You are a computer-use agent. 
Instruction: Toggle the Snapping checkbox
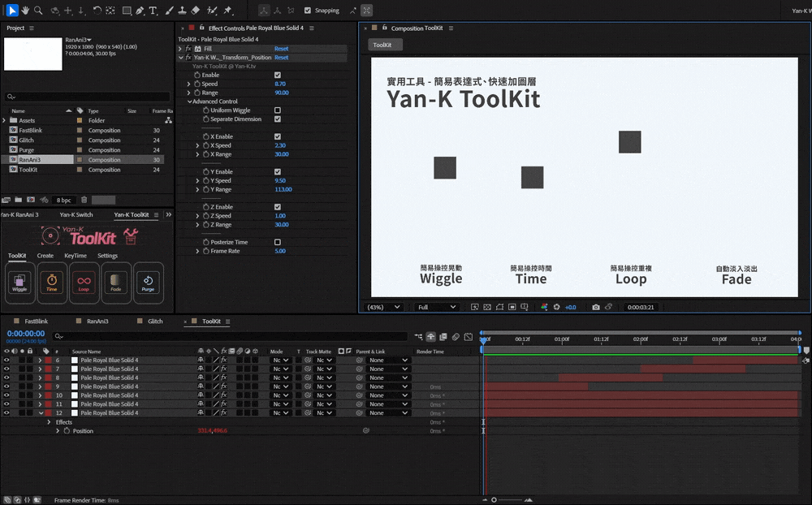click(x=308, y=11)
